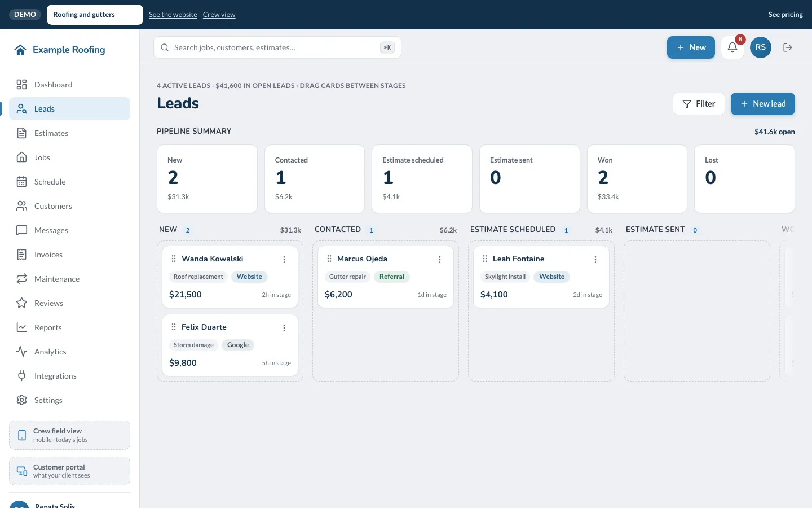
Task: Click the DEMO badge
Action: 25,15
